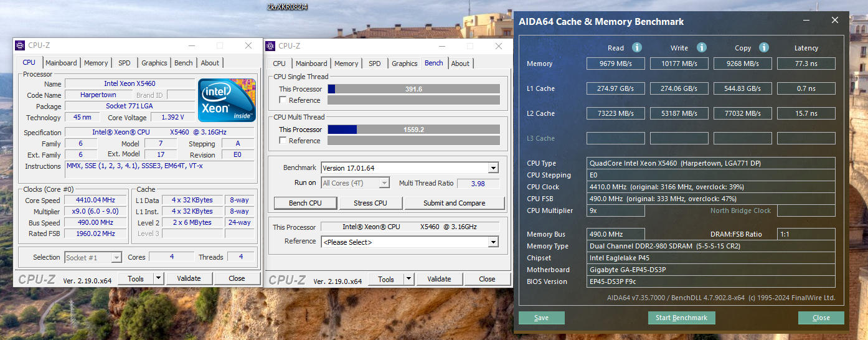This screenshot has height=340, width=868.
Task: Click single thread This Processor score bar
Action: [x=413, y=89]
